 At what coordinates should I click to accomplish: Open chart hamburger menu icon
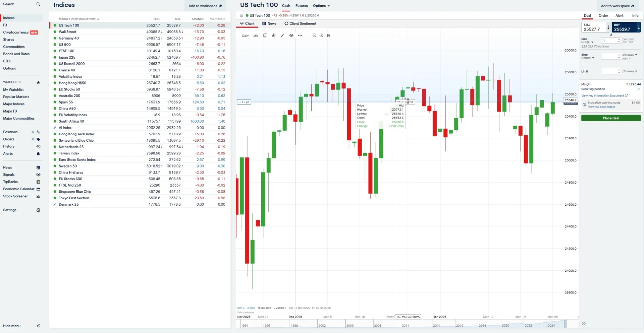pyautogui.click(x=241, y=15)
